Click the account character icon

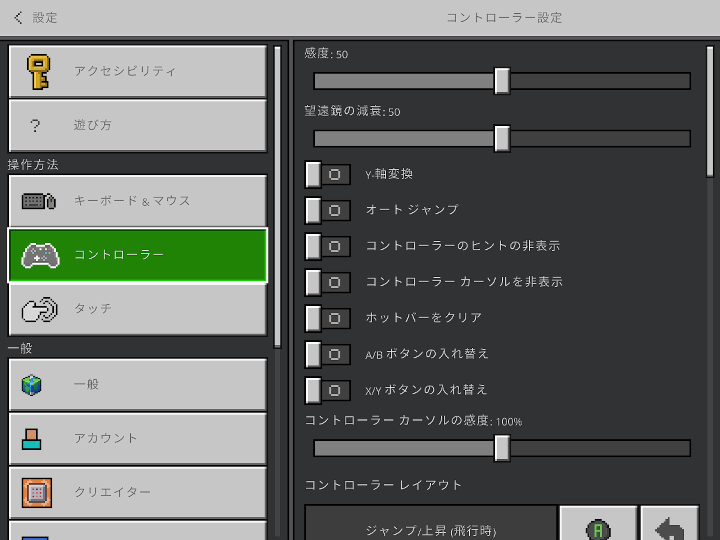[31, 439]
